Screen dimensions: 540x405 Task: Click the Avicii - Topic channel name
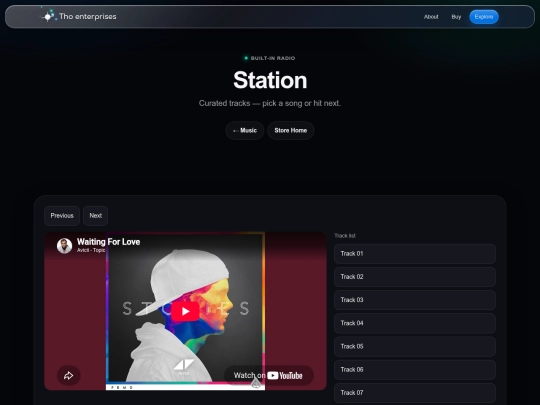tap(91, 250)
